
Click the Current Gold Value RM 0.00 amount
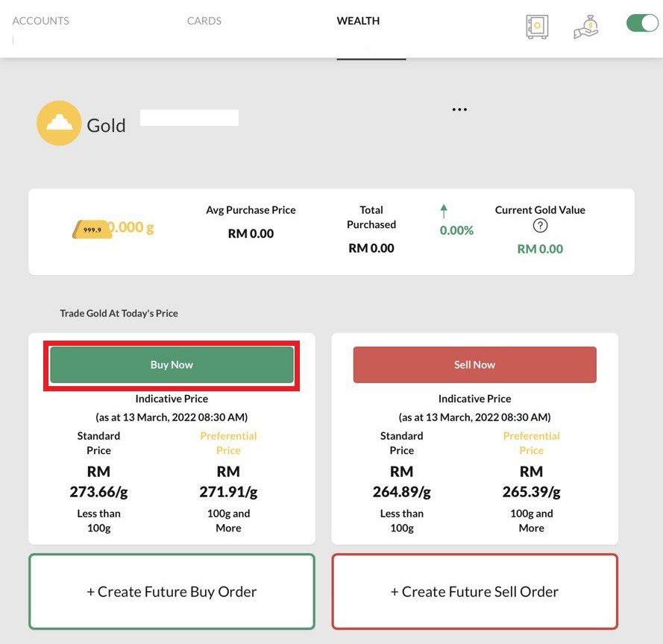pos(539,249)
